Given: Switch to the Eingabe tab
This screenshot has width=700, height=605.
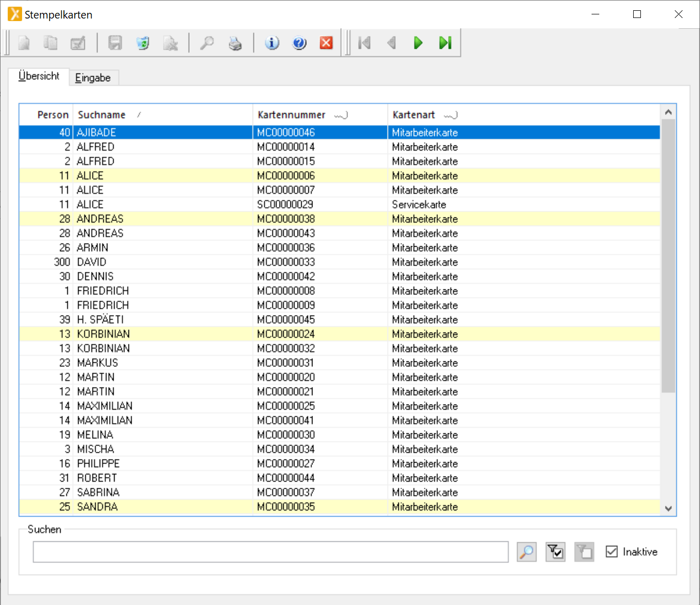Looking at the screenshot, I should [93, 78].
